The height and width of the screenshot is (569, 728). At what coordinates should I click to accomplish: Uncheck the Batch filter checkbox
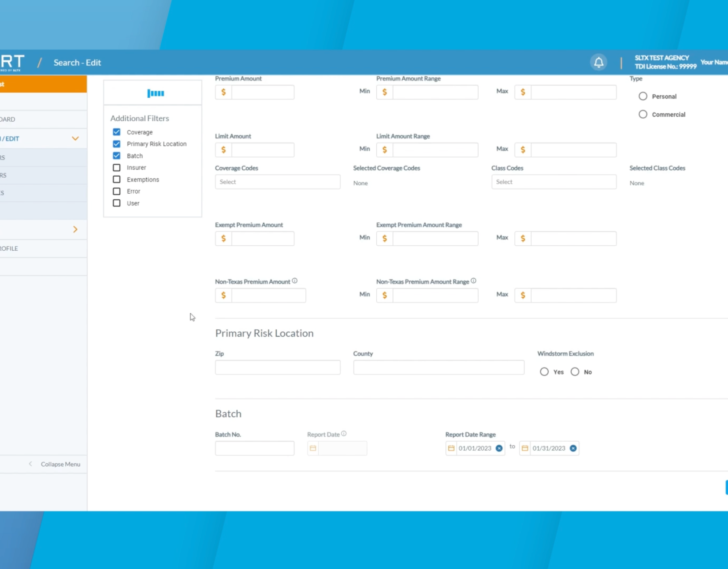point(116,155)
